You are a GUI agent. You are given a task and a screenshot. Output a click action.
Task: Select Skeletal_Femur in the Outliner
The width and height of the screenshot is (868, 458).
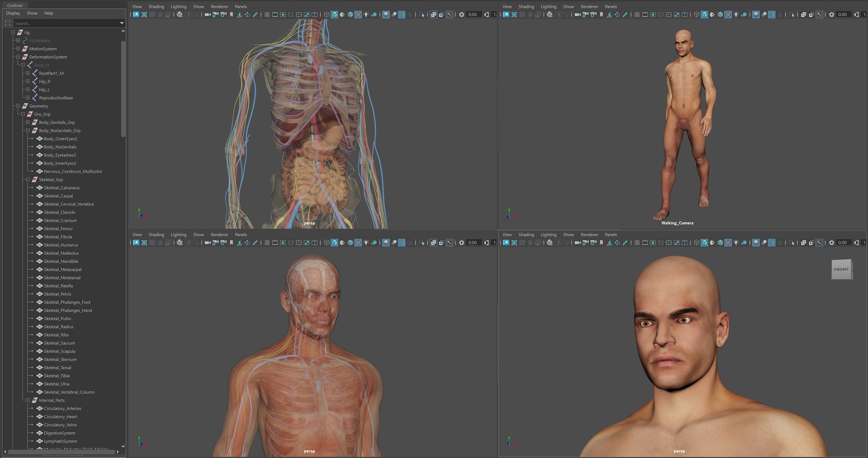(x=58, y=229)
